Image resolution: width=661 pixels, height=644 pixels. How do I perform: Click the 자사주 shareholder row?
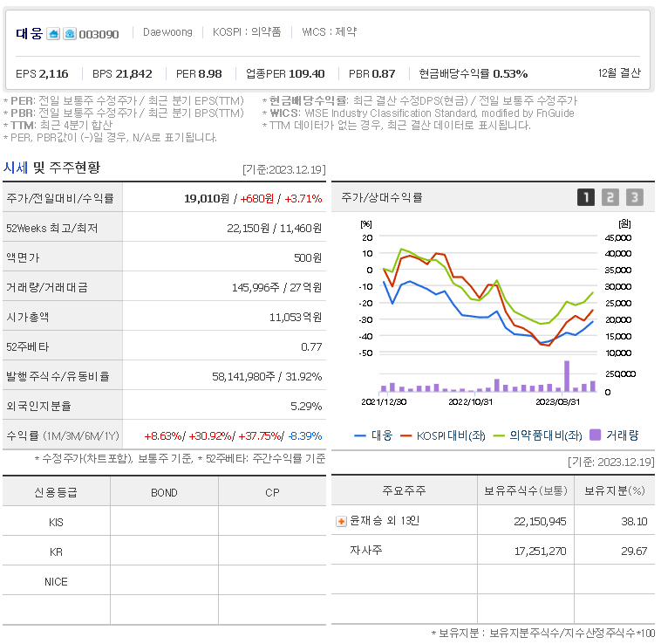coord(493,551)
